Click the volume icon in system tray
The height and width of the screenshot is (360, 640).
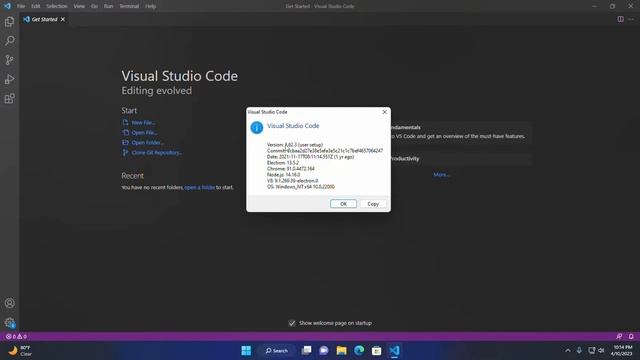point(601,351)
